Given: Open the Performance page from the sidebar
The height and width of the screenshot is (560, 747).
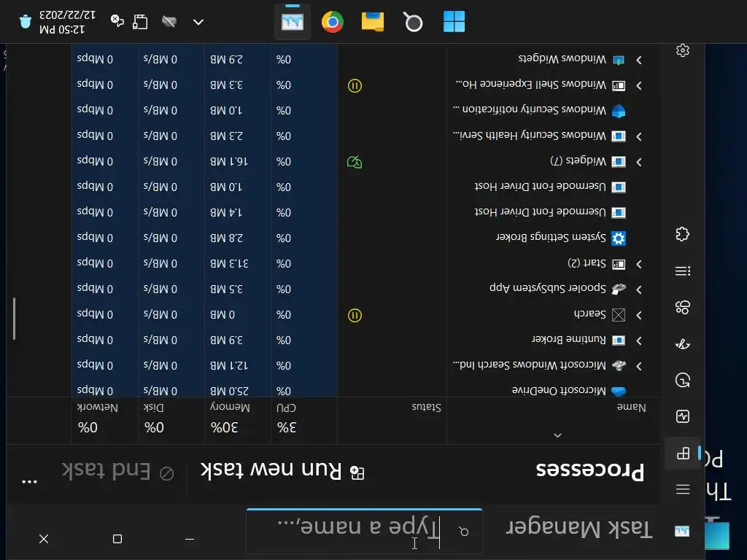Looking at the screenshot, I should pyautogui.click(x=683, y=416).
